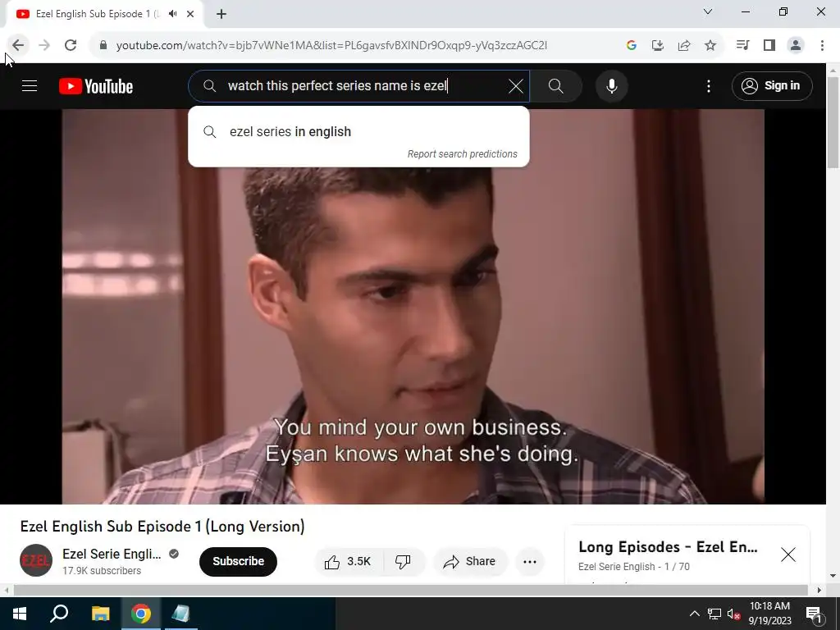The width and height of the screenshot is (840, 630).
Task: Navigate back in the browser
Action: 18,45
